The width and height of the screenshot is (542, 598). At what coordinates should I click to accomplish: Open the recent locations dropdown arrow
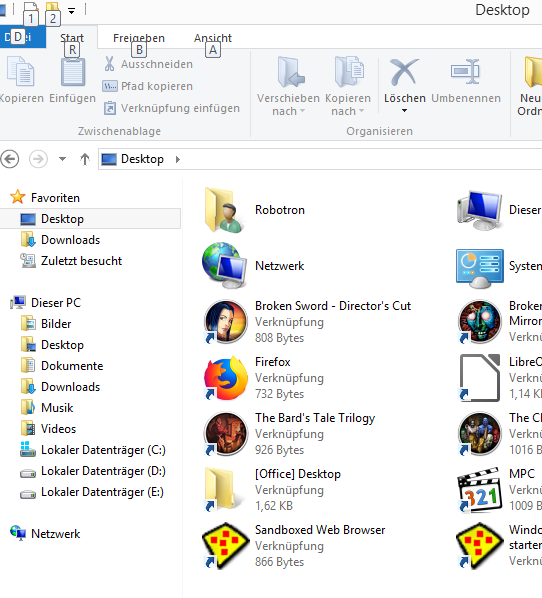coord(62,159)
